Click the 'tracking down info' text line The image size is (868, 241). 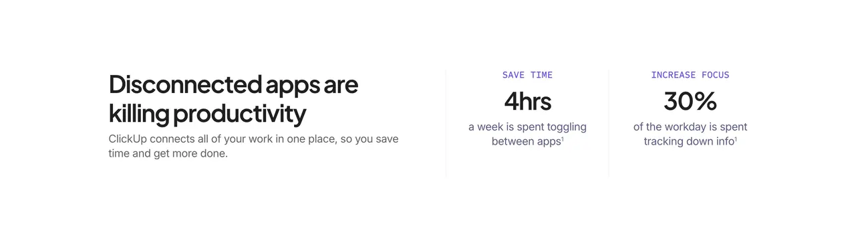coord(688,141)
